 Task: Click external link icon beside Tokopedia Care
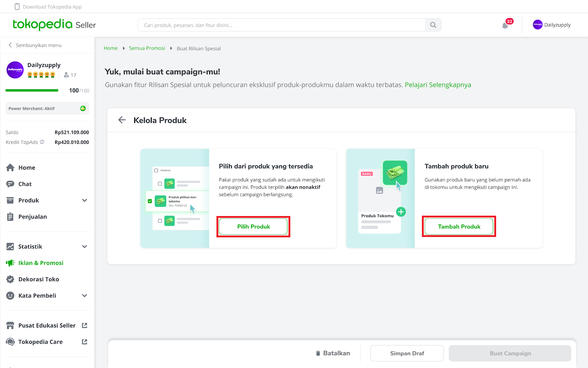[85, 342]
